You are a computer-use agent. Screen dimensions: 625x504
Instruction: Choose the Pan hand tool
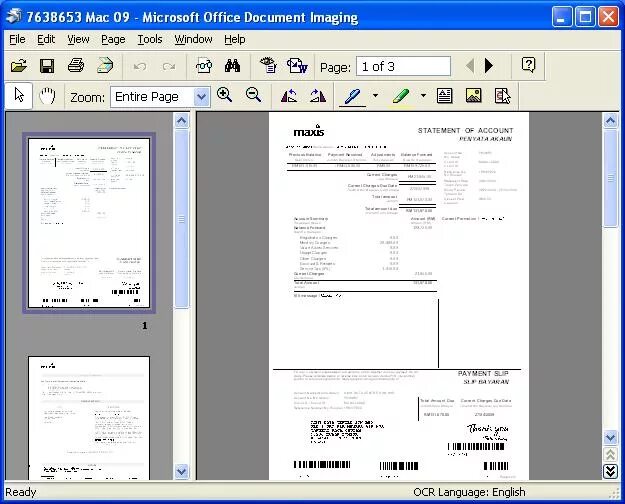click(x=47, y=96)
